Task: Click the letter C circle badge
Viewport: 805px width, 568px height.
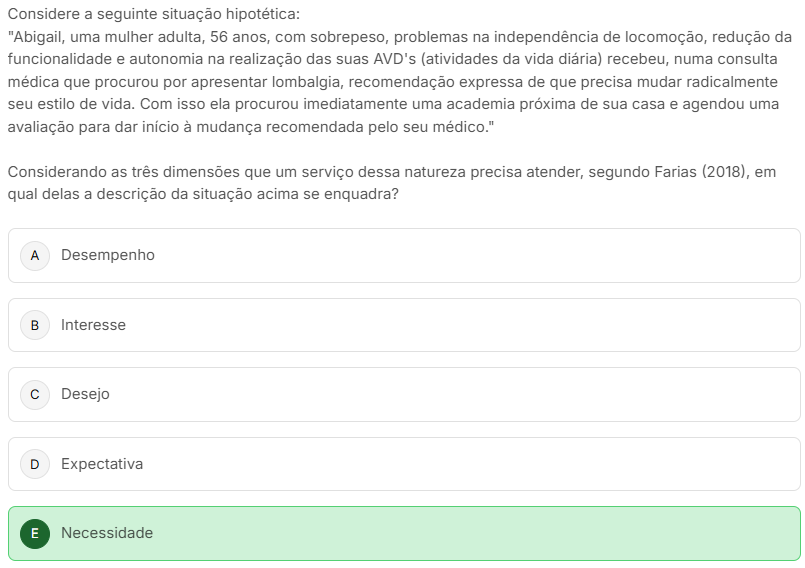Action: pos(35,394)
